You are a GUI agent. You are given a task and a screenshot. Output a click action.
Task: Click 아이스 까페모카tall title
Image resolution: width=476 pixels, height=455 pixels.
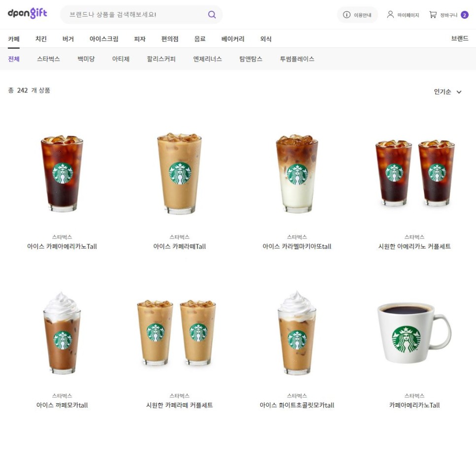tap(62, 405)
